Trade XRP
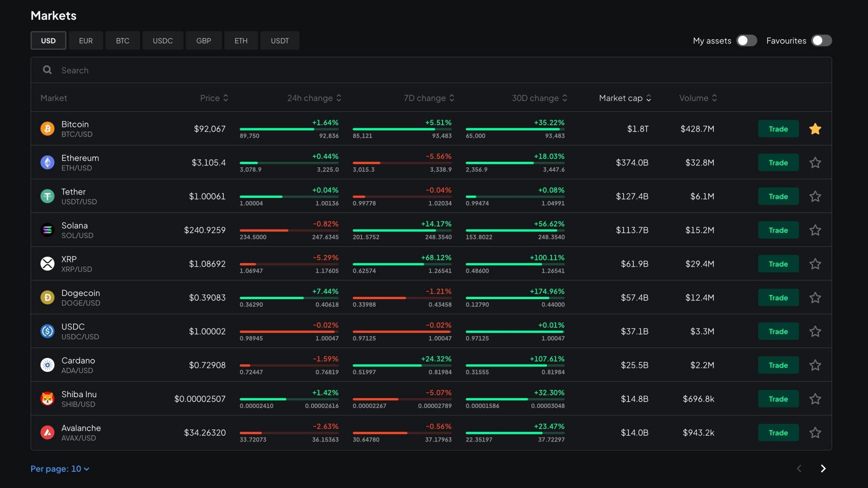 click(x=778, y=264)
